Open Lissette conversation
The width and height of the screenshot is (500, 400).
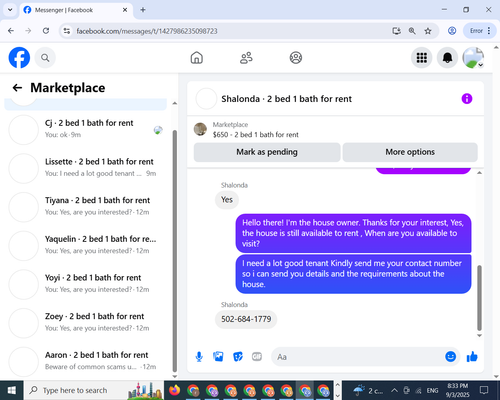86,168
